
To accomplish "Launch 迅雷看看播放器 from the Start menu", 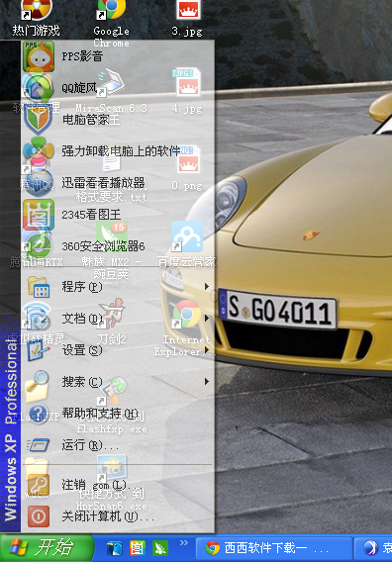I will pyautogui.click(x=118, y=183).
